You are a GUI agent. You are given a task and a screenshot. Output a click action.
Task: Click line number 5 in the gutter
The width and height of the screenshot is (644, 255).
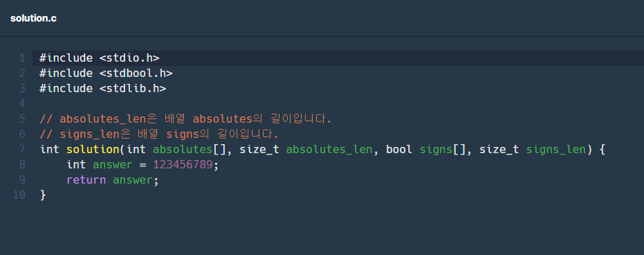pos(22,119)
